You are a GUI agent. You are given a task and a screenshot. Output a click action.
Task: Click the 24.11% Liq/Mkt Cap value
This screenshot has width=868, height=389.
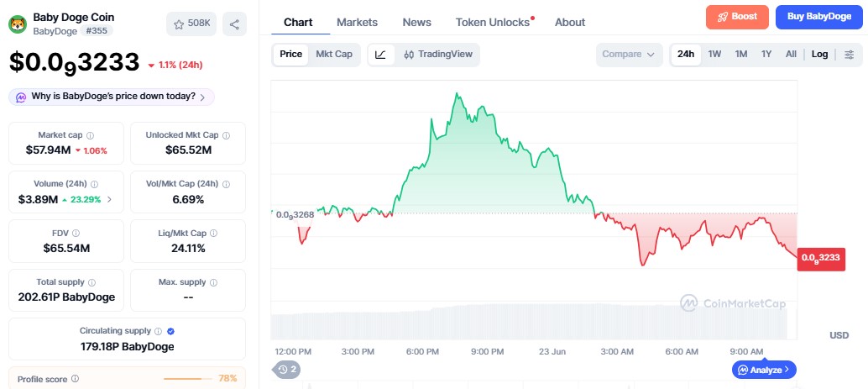click(188, 248)
